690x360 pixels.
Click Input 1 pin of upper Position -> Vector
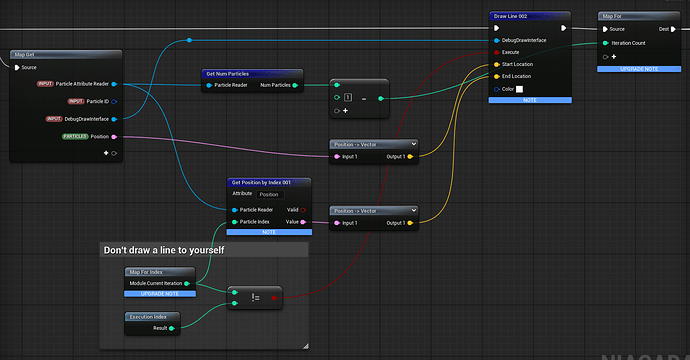tap(337, 156)
